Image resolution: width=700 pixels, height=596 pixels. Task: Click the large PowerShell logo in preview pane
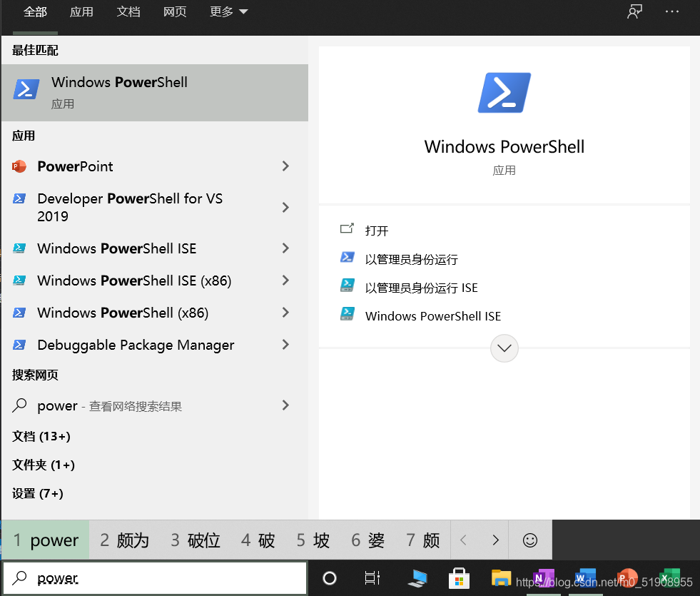(504, 93)
